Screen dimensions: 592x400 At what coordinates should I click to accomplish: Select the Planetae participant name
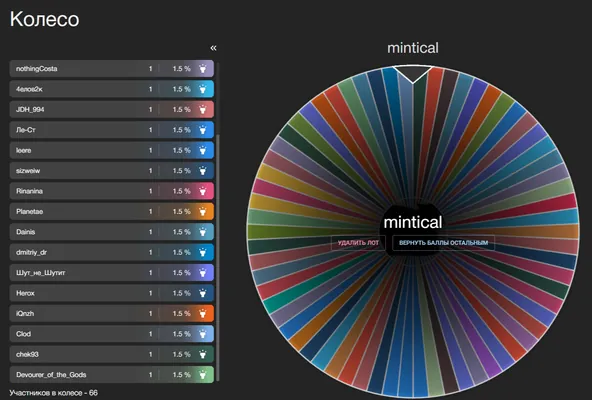(x=29, y=212)
